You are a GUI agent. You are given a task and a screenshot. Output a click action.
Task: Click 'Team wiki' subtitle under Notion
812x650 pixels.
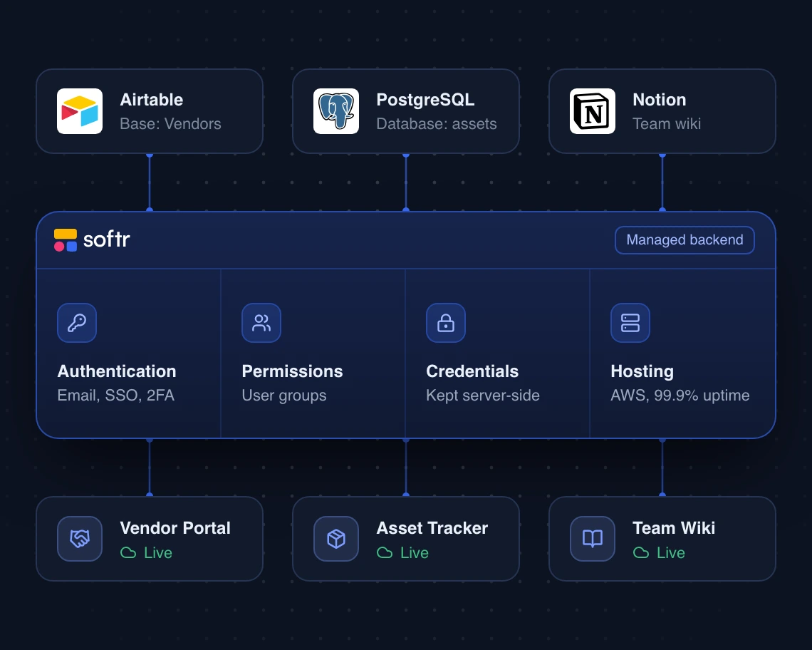coord(667,124)
